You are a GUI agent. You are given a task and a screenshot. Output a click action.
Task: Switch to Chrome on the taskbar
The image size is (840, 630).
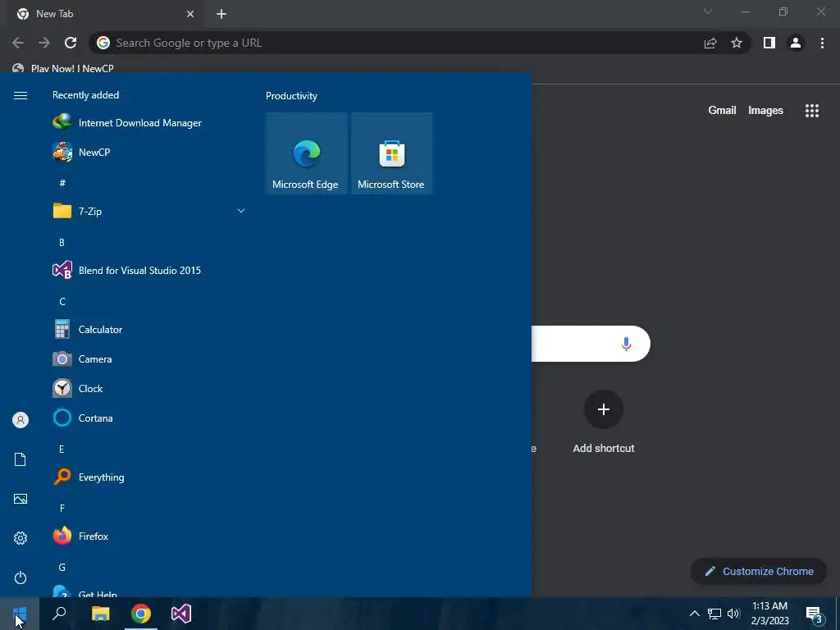click(x=141, y=614)
